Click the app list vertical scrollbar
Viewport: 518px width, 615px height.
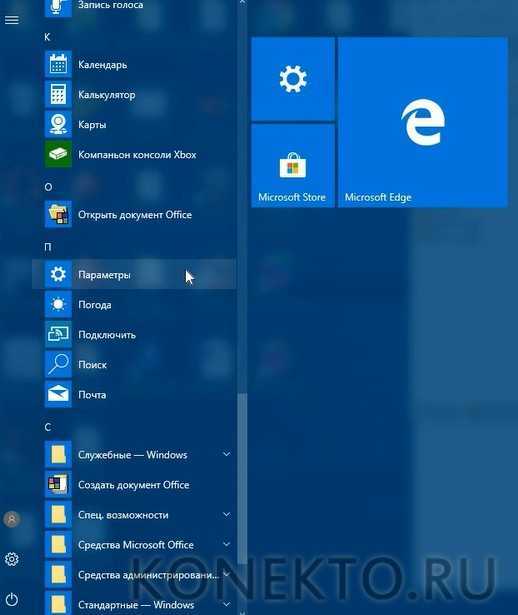point(242,477)
